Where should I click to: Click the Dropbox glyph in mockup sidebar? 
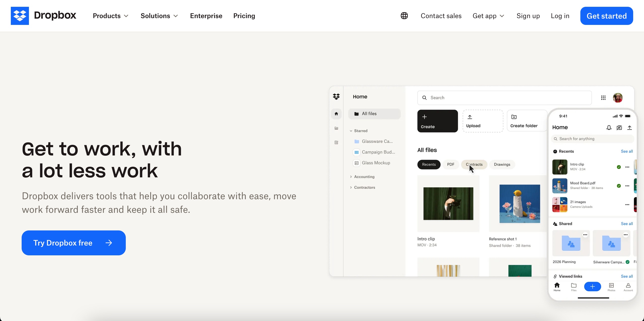336,97
